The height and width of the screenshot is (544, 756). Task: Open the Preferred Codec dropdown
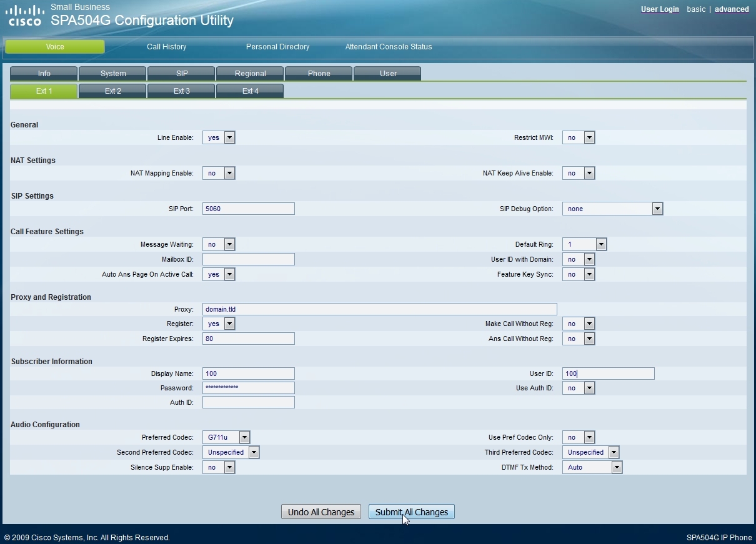click(x=226, y=437)
